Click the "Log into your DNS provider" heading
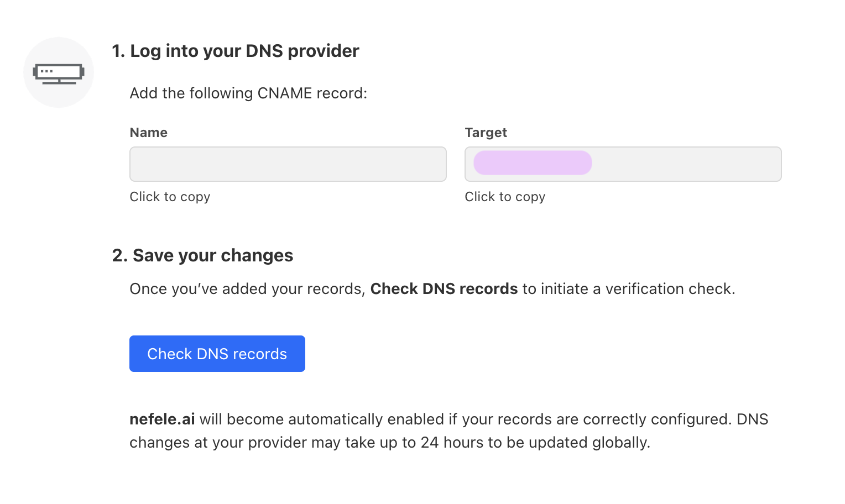Image resolution: width=845 pixels, height=504 pixels. coord(244,51)
